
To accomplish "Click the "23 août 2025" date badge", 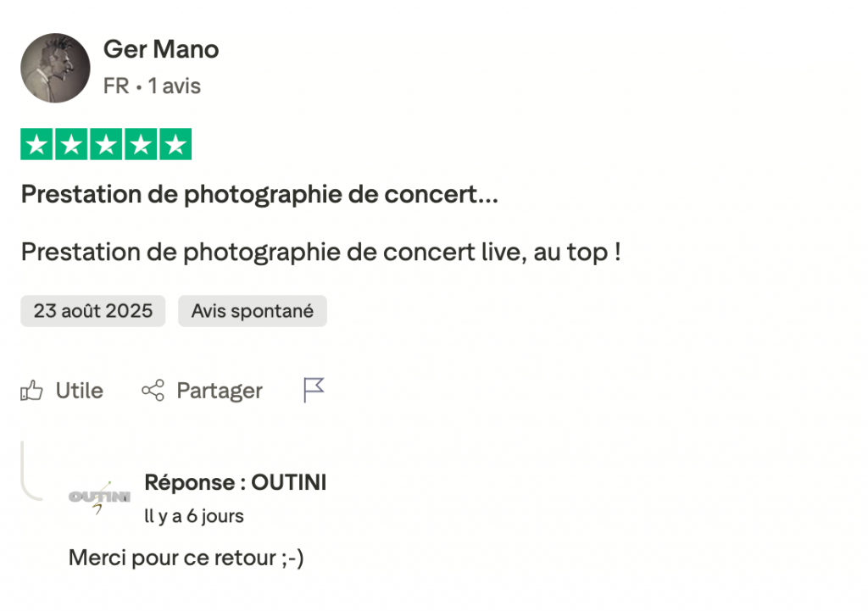I will [x=93, y=311].
